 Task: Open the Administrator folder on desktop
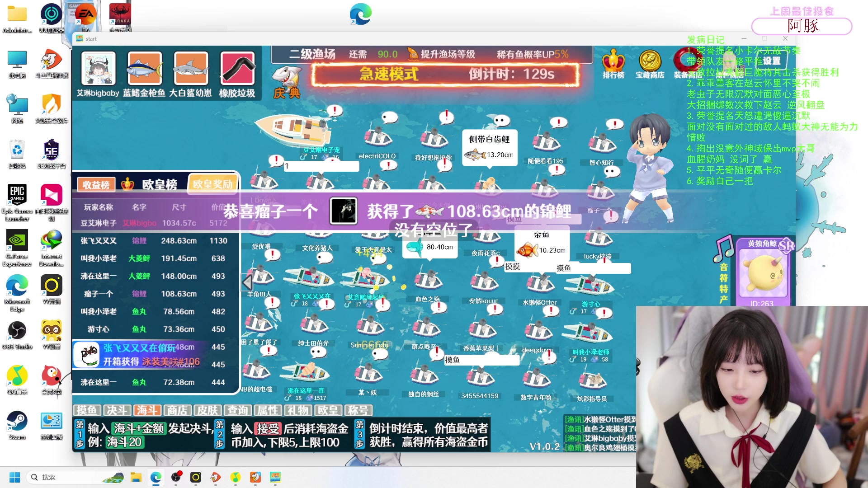(17, 18)
